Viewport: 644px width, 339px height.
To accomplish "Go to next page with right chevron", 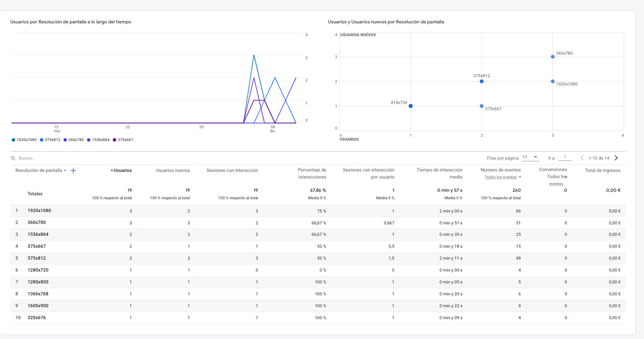I will tap(616, 158).
